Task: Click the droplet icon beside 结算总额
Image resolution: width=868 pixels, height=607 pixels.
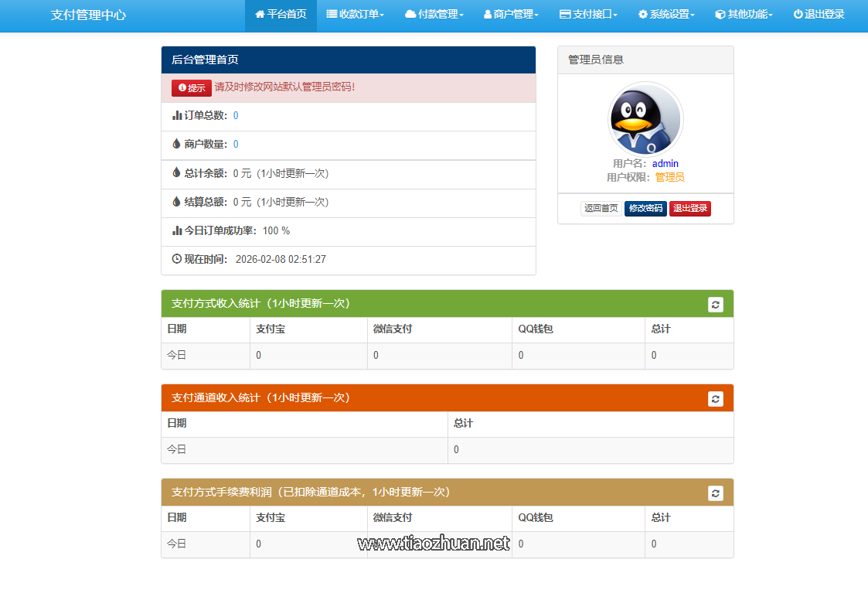Action: coord(177,202)
